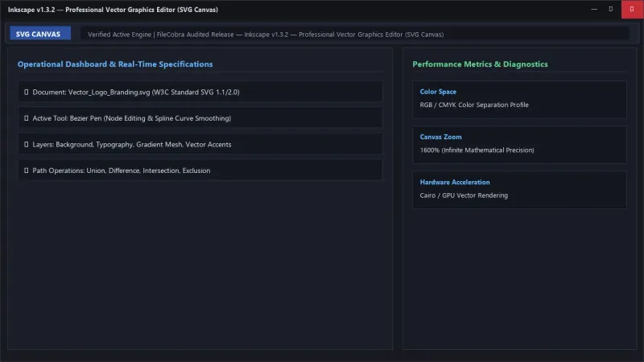
Task: Close the Inkscape window
Action: pyautogui.click(x=632, y=9)
